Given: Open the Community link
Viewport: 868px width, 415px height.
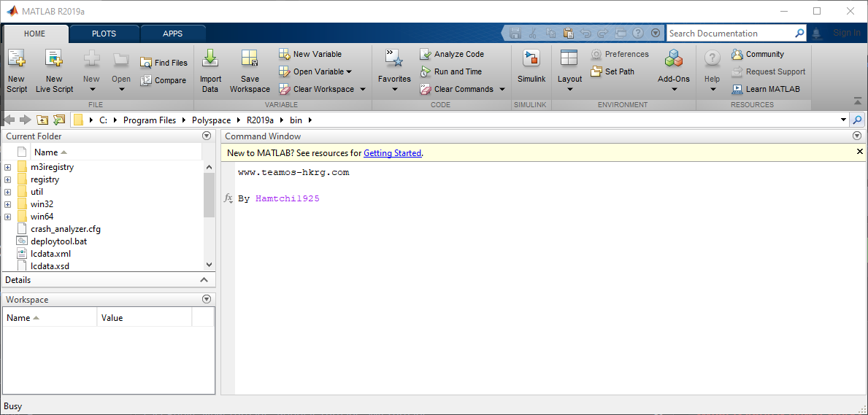Looking at the screenshot, I should pyautogui.click(x=758, y=54).
